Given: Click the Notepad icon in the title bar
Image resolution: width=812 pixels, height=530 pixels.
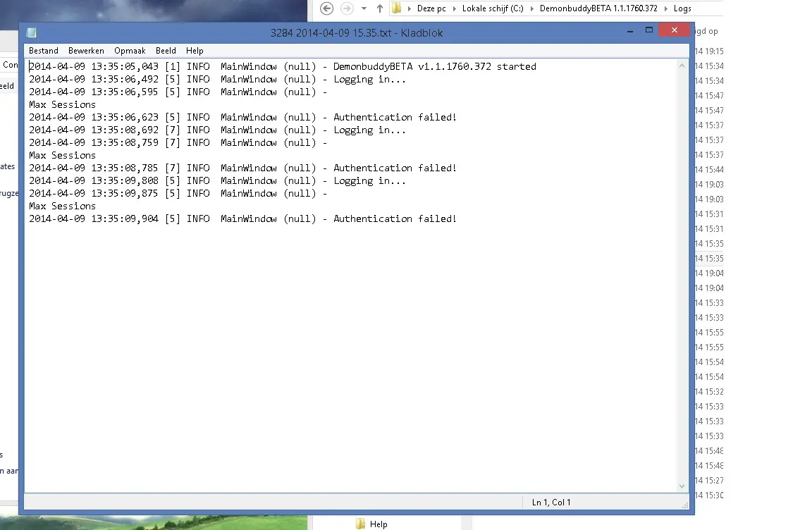Looking at the screenshot, I should (31, 32).
